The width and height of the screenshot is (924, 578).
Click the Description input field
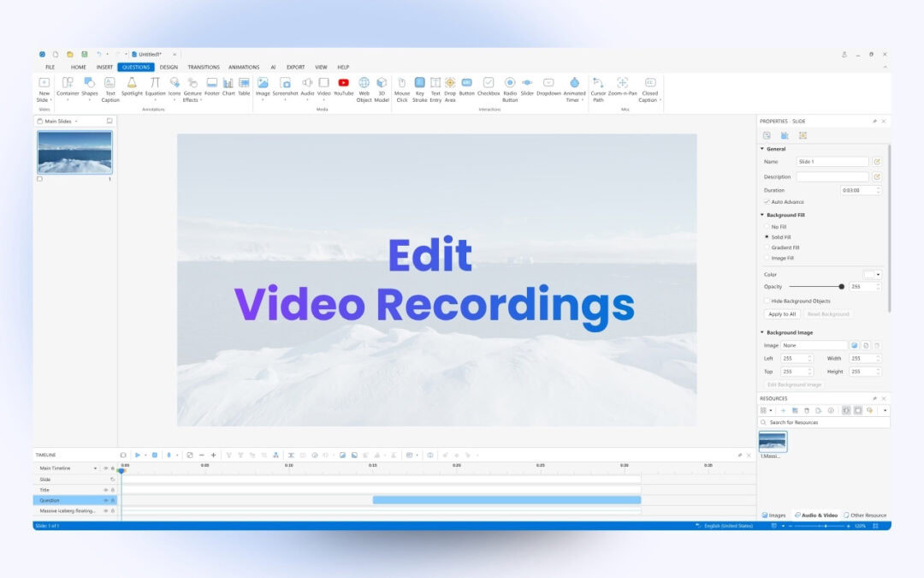832,177
